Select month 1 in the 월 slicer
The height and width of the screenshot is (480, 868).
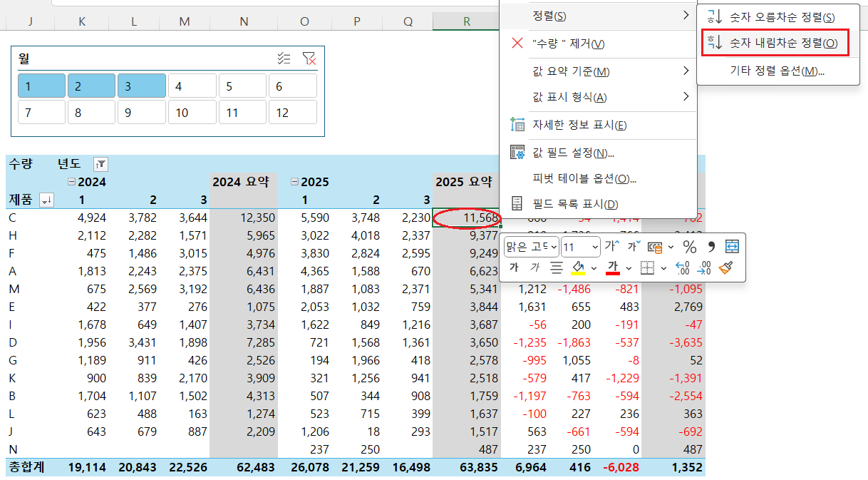[x=42, y=86]
